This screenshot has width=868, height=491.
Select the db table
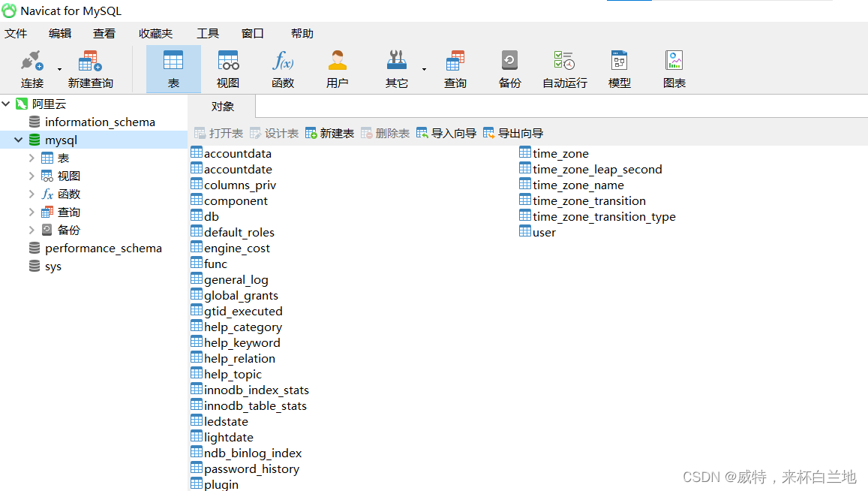205,217
